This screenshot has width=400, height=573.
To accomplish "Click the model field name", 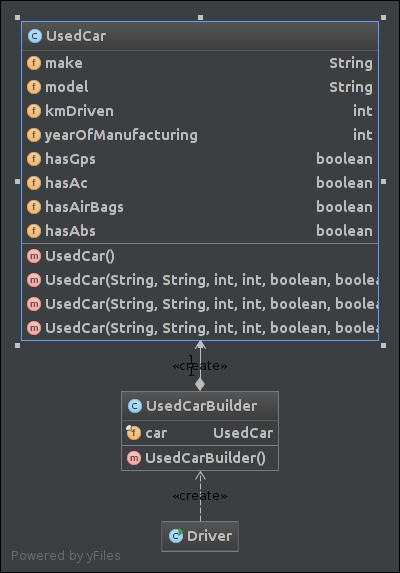I will point(66,87).
